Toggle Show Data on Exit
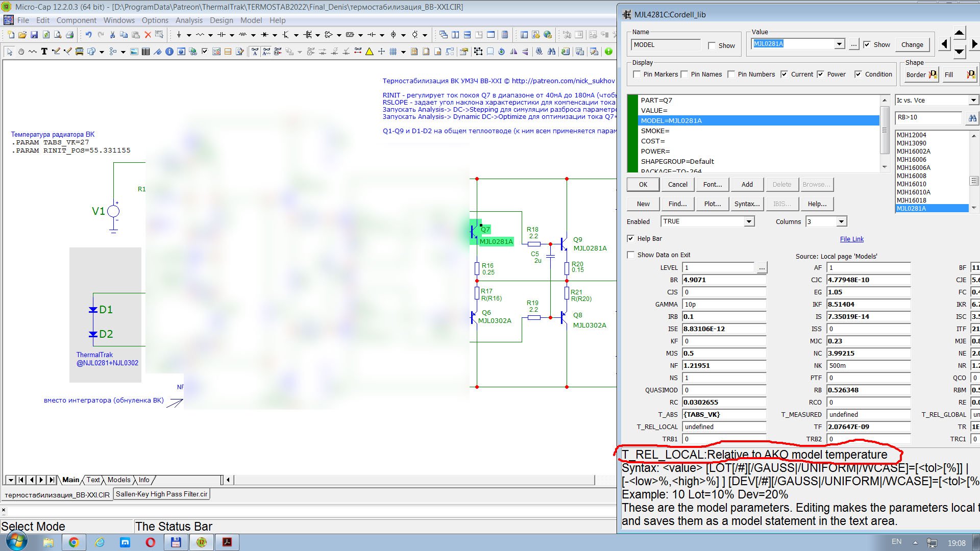This screenshot has height=551, width=980. click(631, 255)
